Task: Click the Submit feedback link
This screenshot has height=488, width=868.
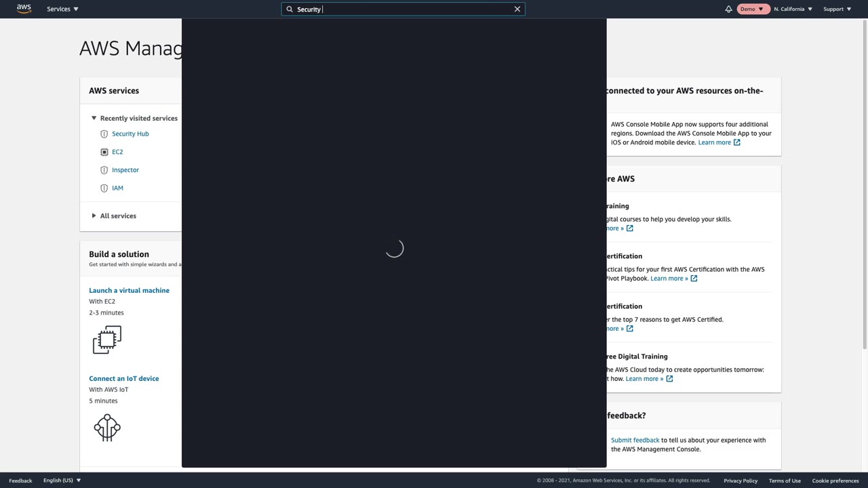Action: (x=635, y=440)
